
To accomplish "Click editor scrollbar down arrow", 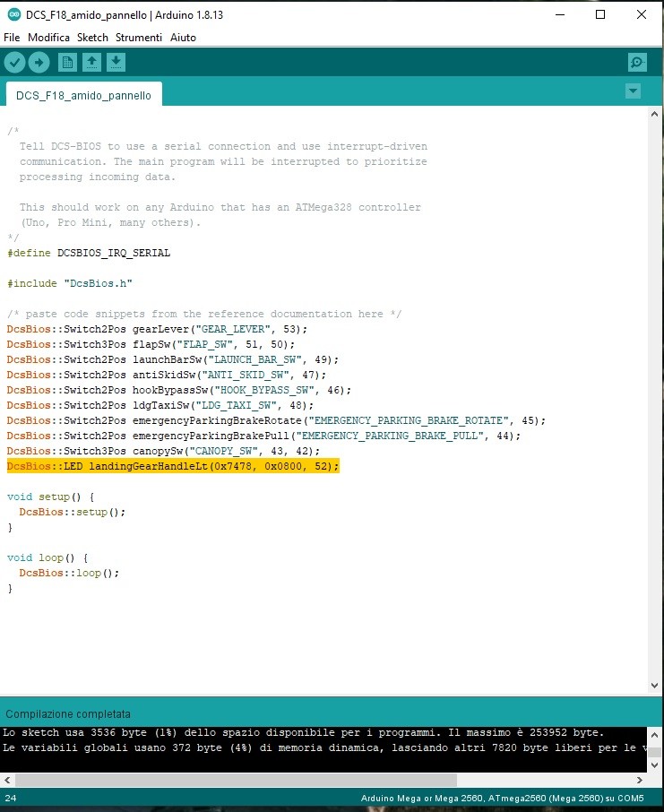I will click(x=655, y=685).
